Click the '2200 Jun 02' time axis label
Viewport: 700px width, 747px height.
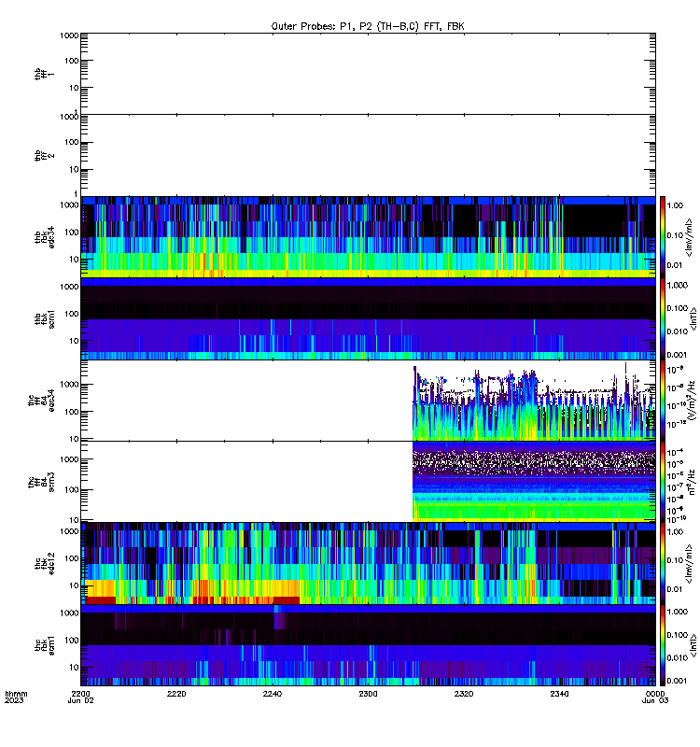80,697
